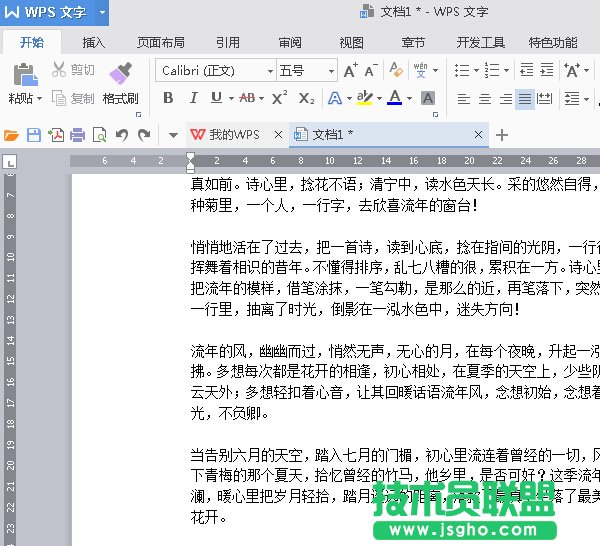
Task: Toggle bold formatting
Action: [x=168, y=98]
